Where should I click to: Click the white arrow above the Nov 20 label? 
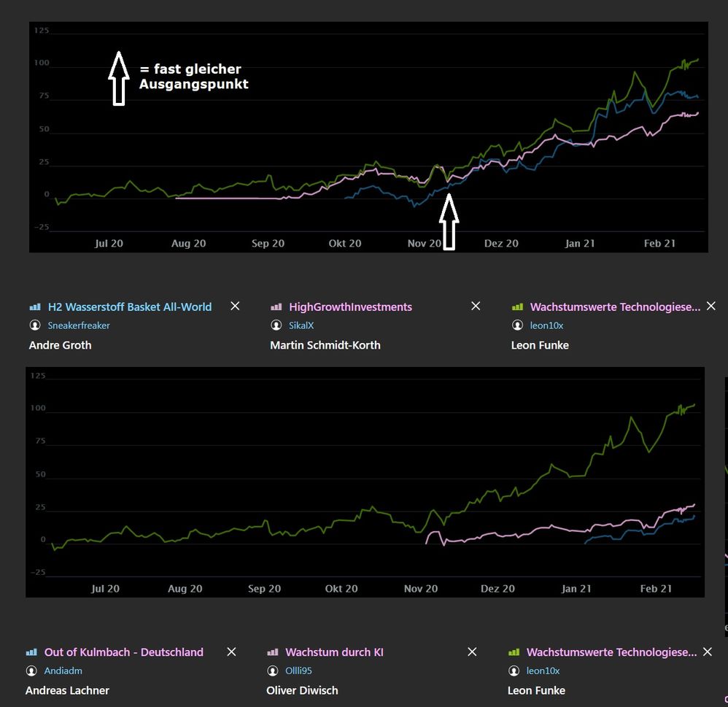point(449,221)
